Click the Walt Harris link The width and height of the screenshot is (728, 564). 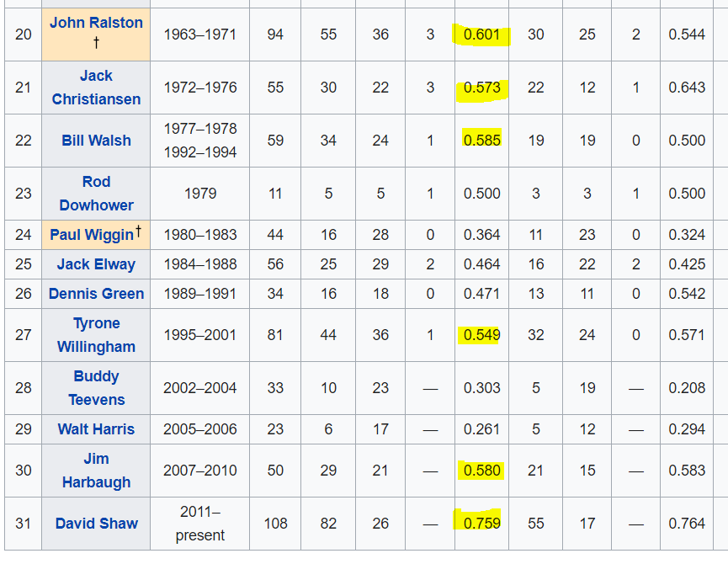[x=96, y=429]
